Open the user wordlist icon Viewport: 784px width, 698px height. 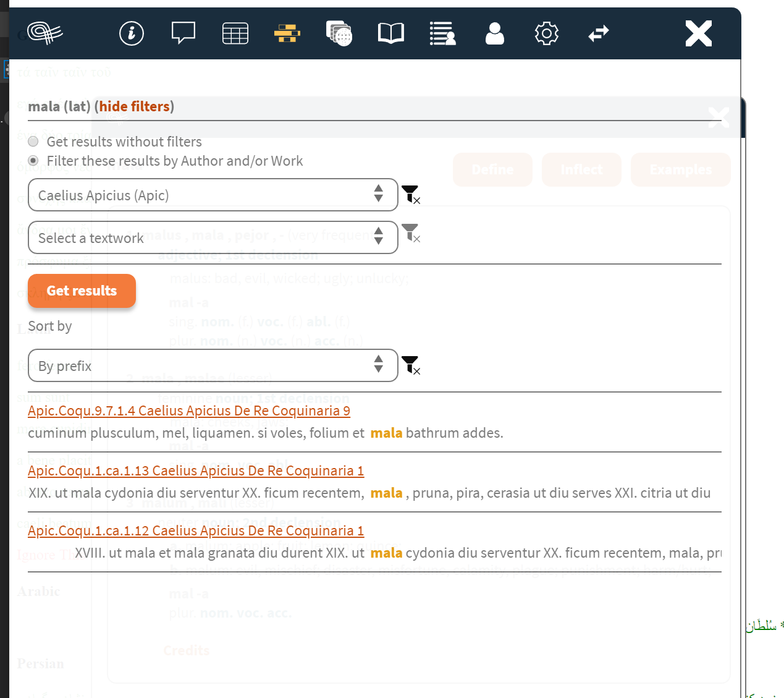click(x=442, y=33)
